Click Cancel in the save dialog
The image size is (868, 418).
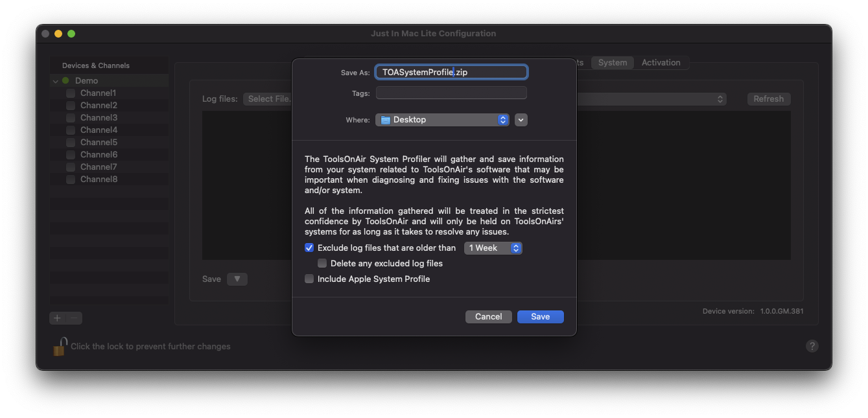489,317
